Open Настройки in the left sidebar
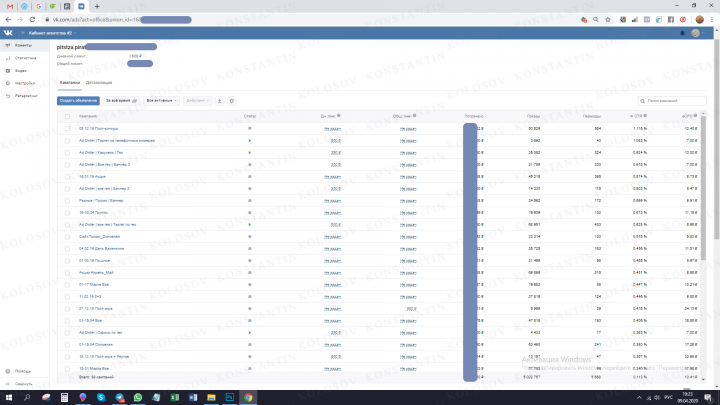Screen dimensions: 720x405 click(x=24, y=83)
